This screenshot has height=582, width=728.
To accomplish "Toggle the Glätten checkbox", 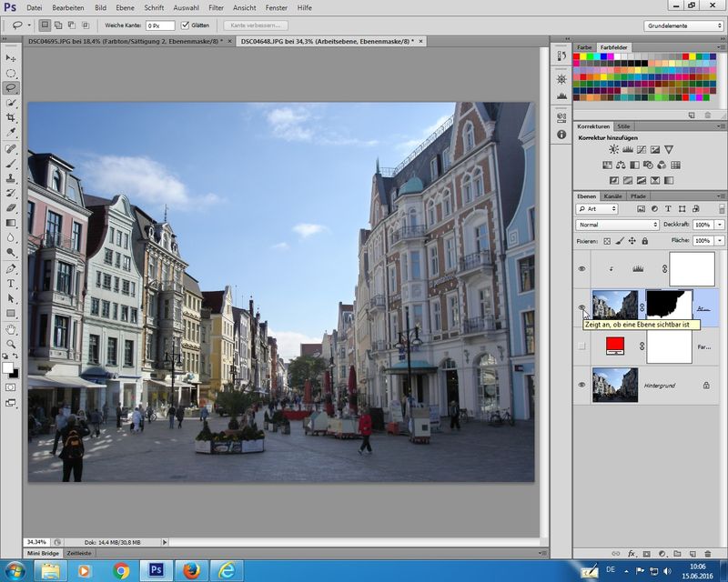I will pyautogui.click(x=186, y=25).
